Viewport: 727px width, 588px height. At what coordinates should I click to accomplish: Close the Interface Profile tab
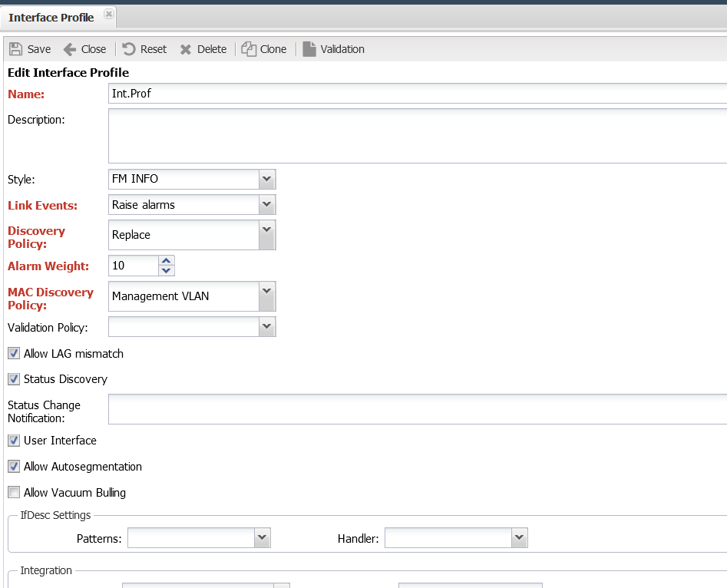pyautogui.click(x=108, y=14)
